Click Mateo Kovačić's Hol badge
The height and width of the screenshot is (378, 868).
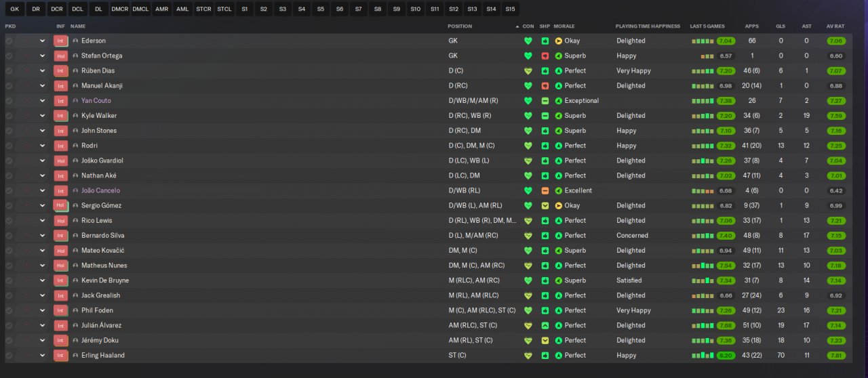[x=60, y=251]
